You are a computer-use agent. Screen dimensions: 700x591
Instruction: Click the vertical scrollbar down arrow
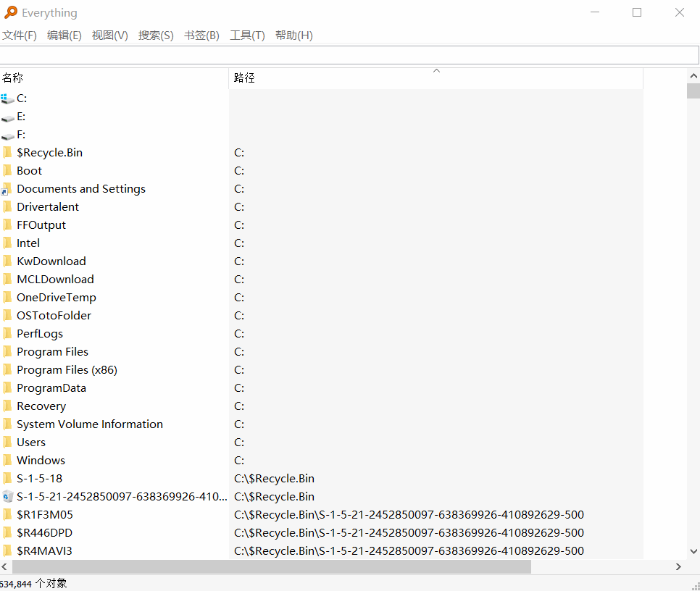click(x=693, y=552)
